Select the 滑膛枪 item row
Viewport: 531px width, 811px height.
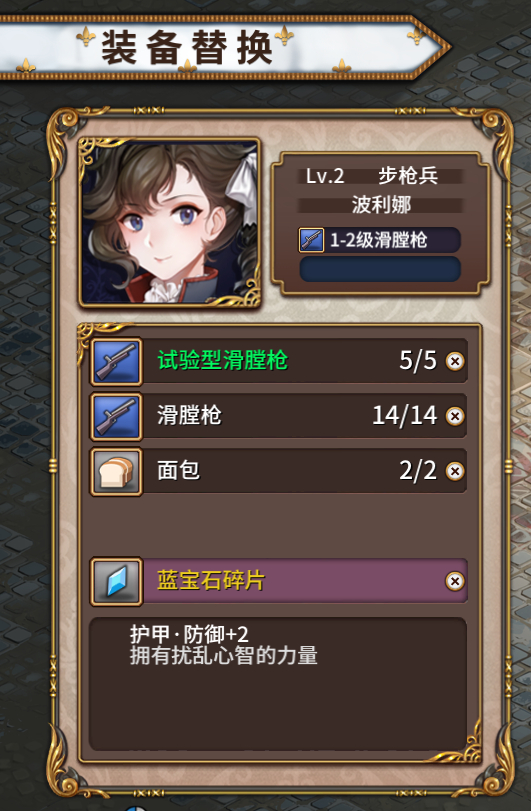click(x=279, y=416)
